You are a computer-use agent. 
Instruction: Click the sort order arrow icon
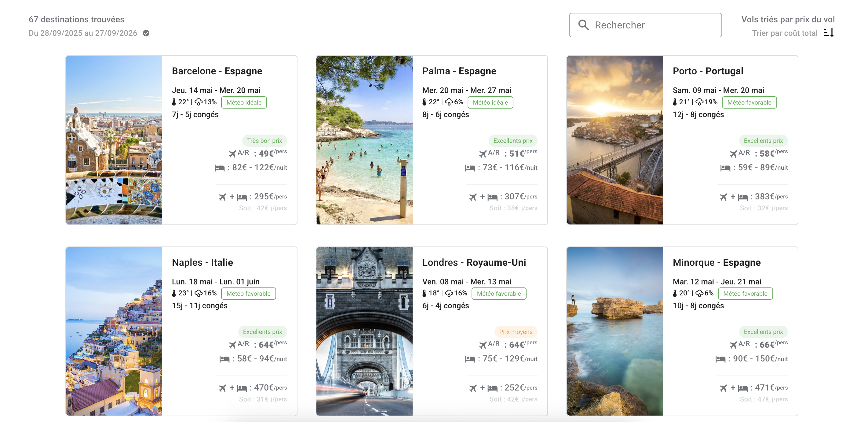click(x=829, y=33)
